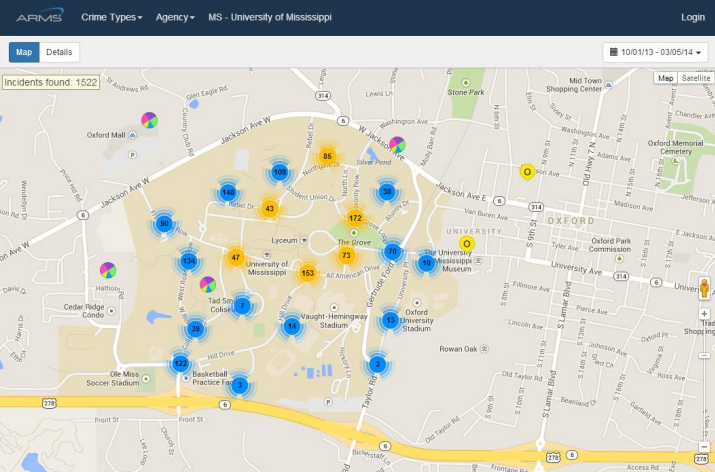Click the orange cluster marker 43
This screenshot has width=715, height=472.
point(269,208)
